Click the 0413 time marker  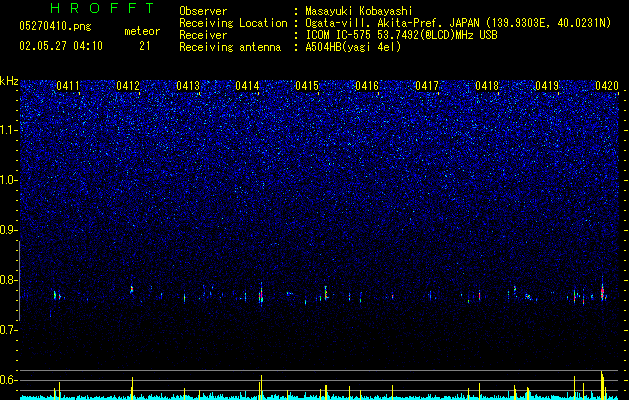[188, 86]
